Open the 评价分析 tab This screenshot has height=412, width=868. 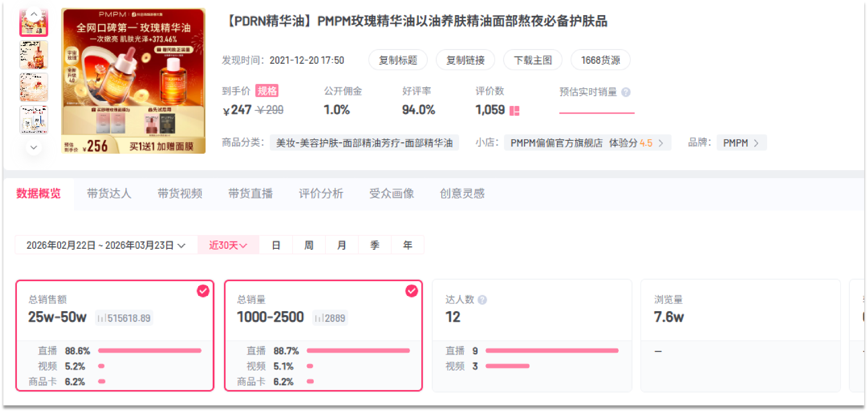click(321, 193)
